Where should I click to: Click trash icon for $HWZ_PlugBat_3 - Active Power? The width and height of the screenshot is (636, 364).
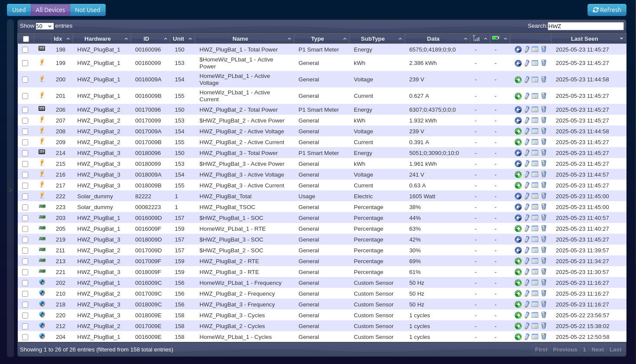(544, 164)
